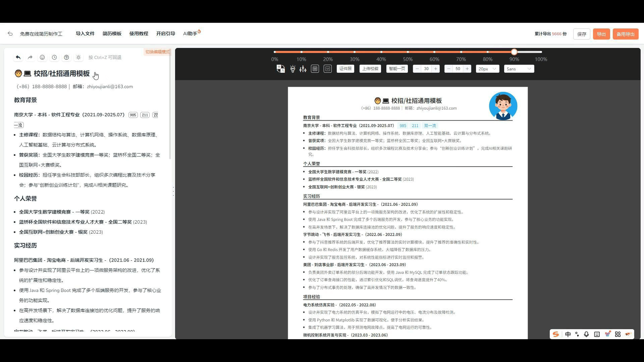The width and height of the screenshot is (644, 362).
Task: Click the 开启引导 menu item
Action: click(x=166, y=34)
